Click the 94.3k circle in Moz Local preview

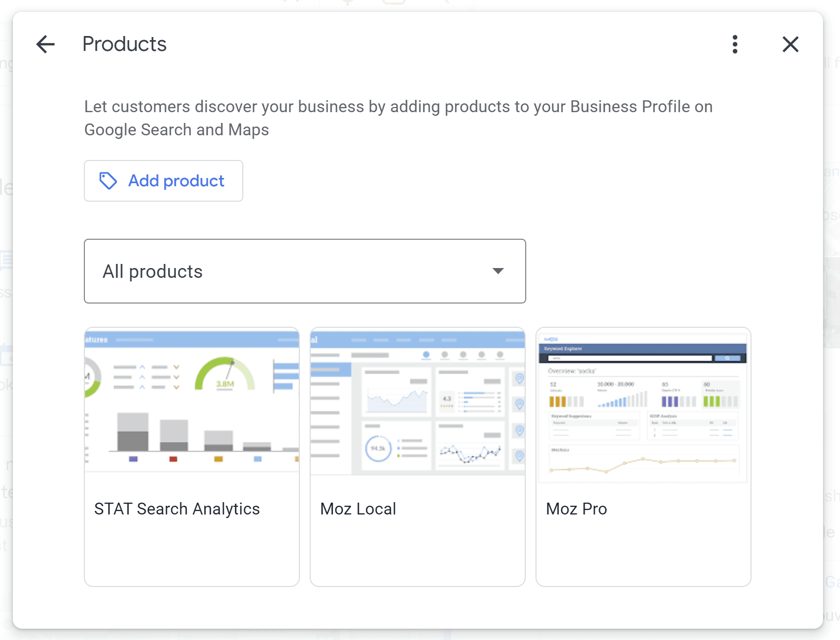378,448
